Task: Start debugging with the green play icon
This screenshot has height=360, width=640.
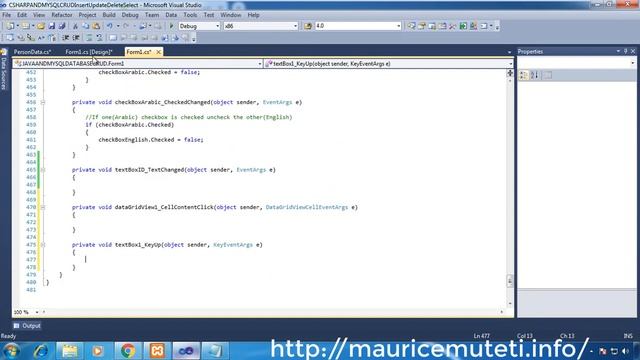Action: tap(171, 26)
